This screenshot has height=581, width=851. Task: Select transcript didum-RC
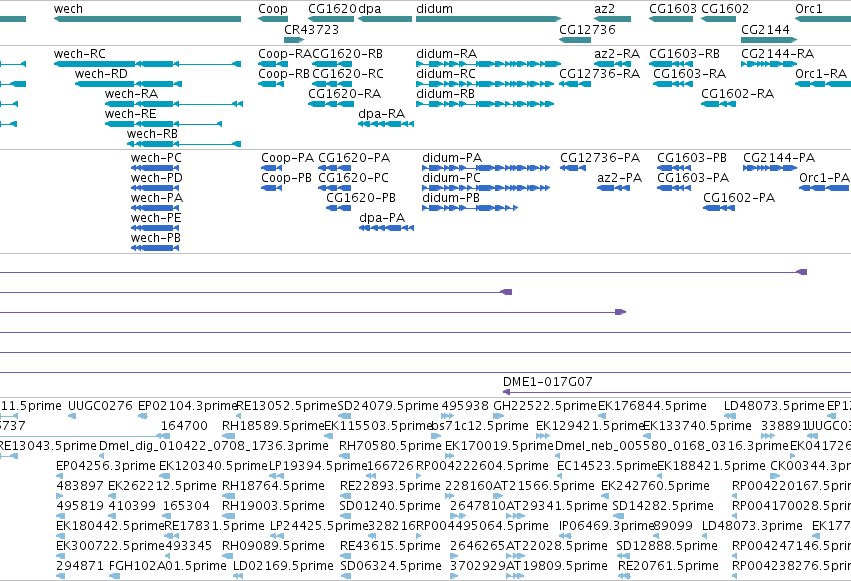click(485, 84)
